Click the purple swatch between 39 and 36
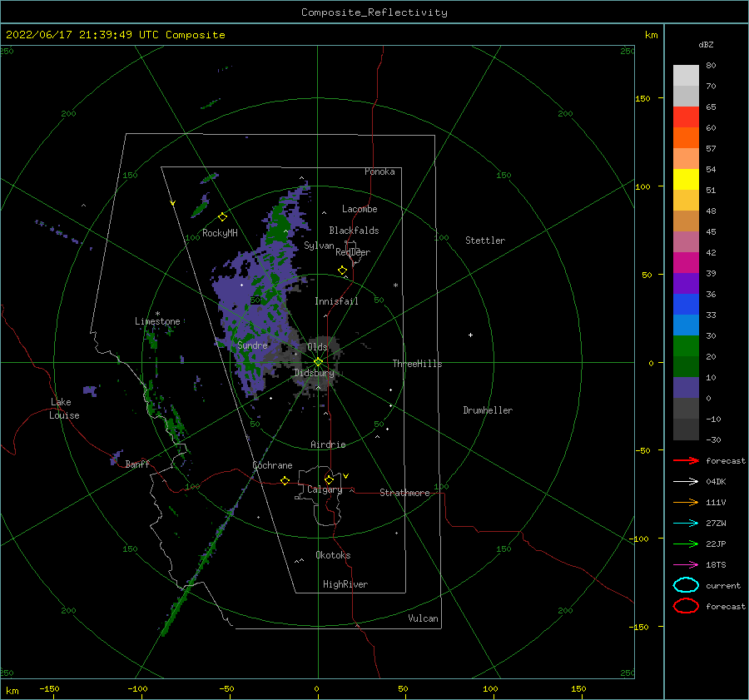 pyautogui.click(x=686, y=284)
